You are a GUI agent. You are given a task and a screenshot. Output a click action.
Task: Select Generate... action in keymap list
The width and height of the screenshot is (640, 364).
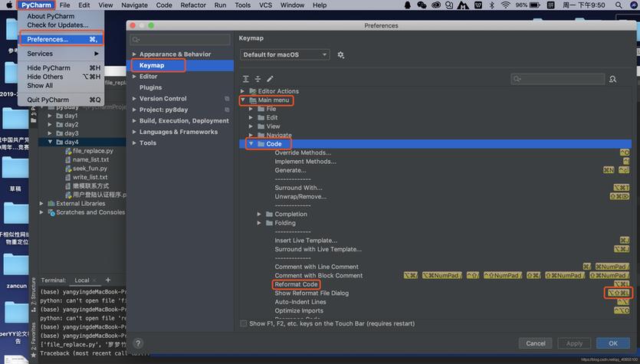click(290, 170)
